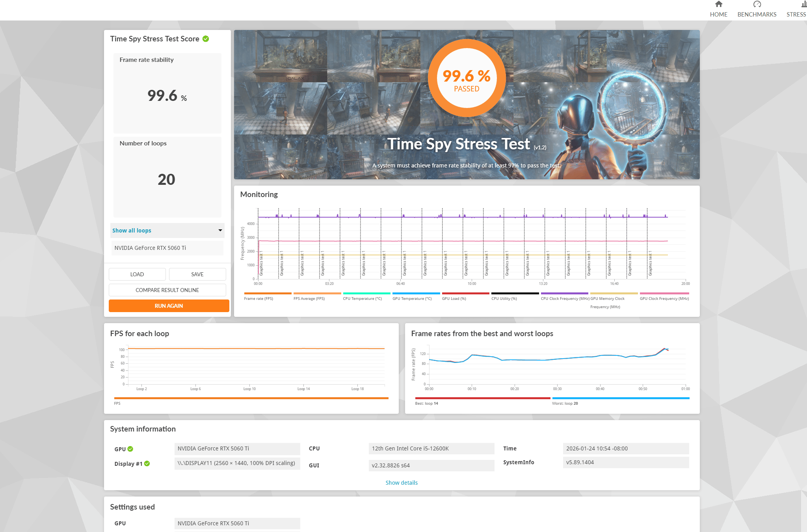Toggle the GPU Load (%) legend series

click(465, 296)
